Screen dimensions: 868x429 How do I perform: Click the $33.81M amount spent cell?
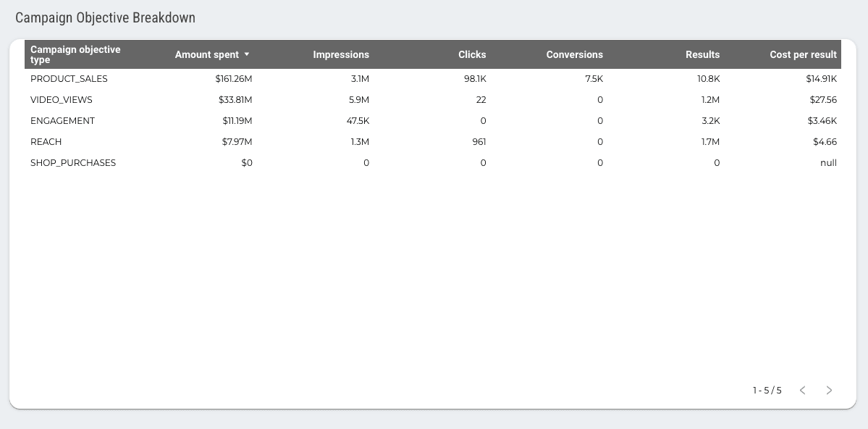[x=235, y=100]
